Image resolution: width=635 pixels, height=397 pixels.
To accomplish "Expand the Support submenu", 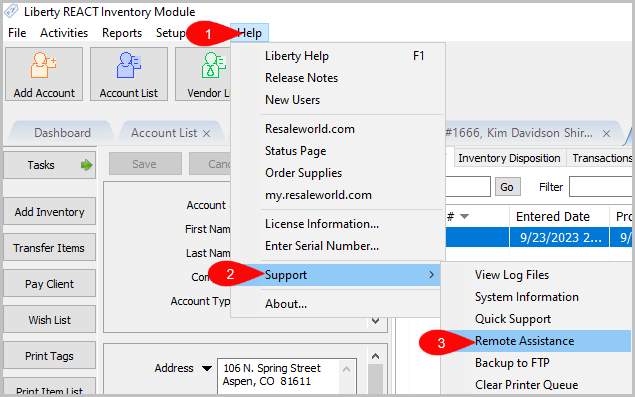I will 336,275.
